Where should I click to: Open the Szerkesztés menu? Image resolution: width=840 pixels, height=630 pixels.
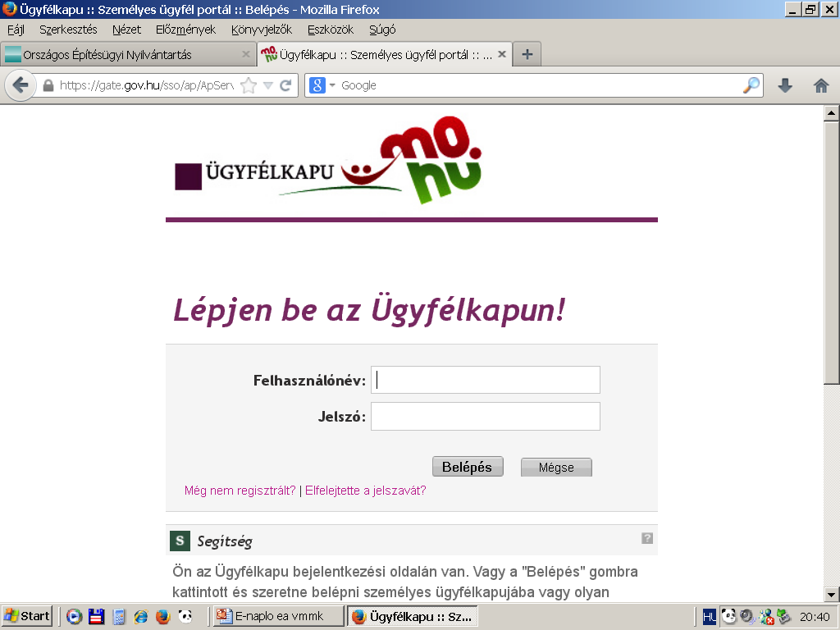click(x=68, y=30)
